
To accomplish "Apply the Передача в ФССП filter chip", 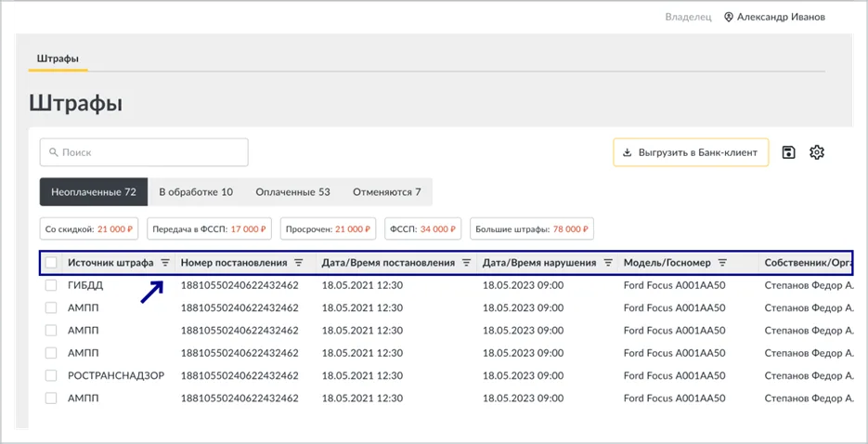I will 209,229.
